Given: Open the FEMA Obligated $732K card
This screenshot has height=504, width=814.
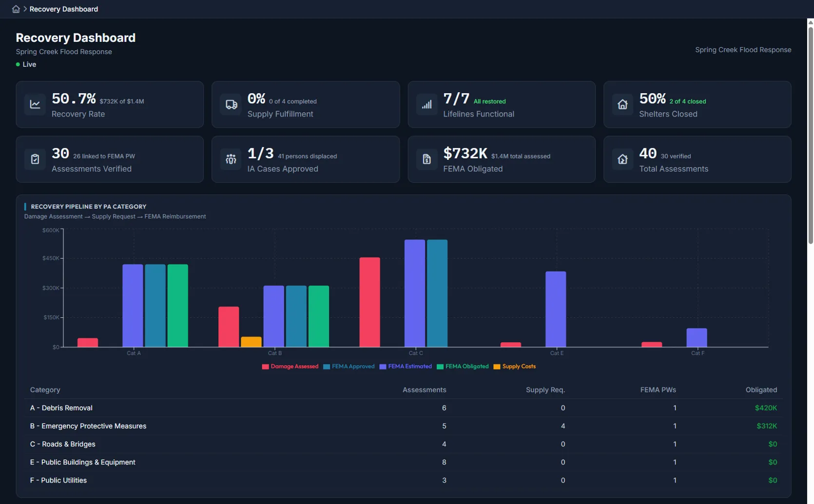Looking at the screenshot, I should 502,159.
